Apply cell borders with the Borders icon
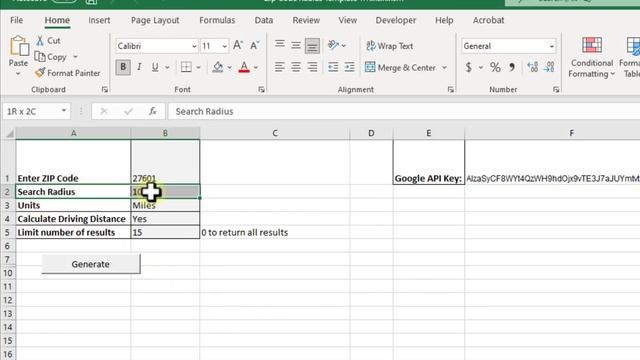The height and width of the screenshot is (360, 640). coord(186,67)
